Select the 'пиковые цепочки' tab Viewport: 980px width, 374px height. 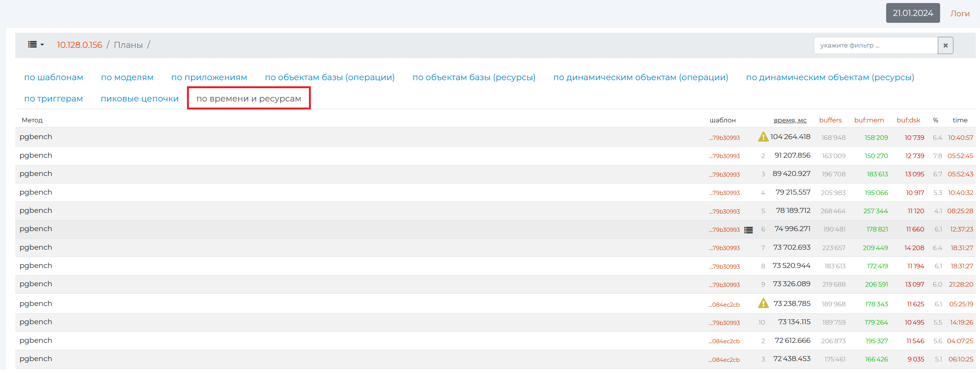pos(139,99)
